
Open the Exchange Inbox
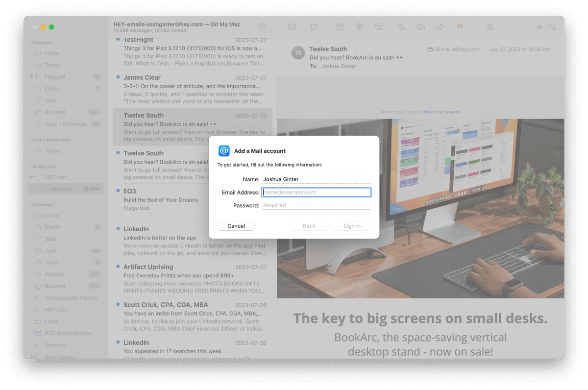tap(66, 216)
